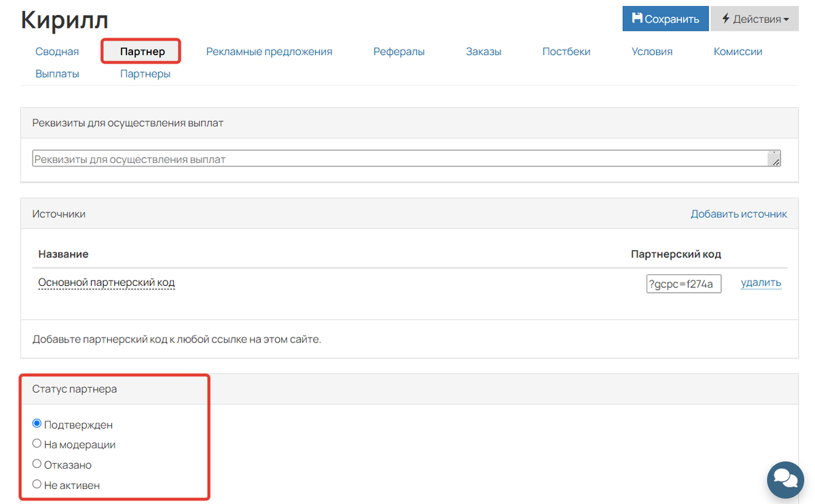Viewport: 815px width, 504px height.
Task: Open the Рефералы tab
Action: (399, 52)
